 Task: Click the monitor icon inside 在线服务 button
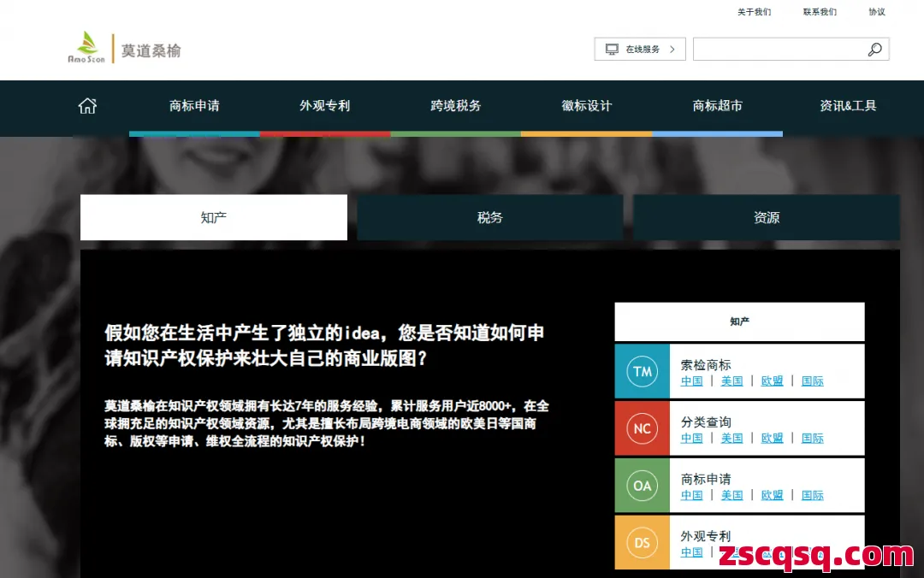[611, 49]
